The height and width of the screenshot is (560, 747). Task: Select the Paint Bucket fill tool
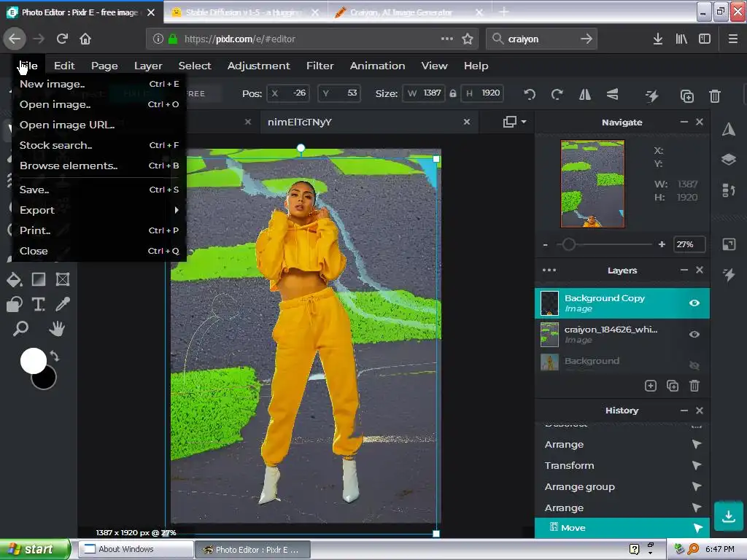click(x=14, y=279)
